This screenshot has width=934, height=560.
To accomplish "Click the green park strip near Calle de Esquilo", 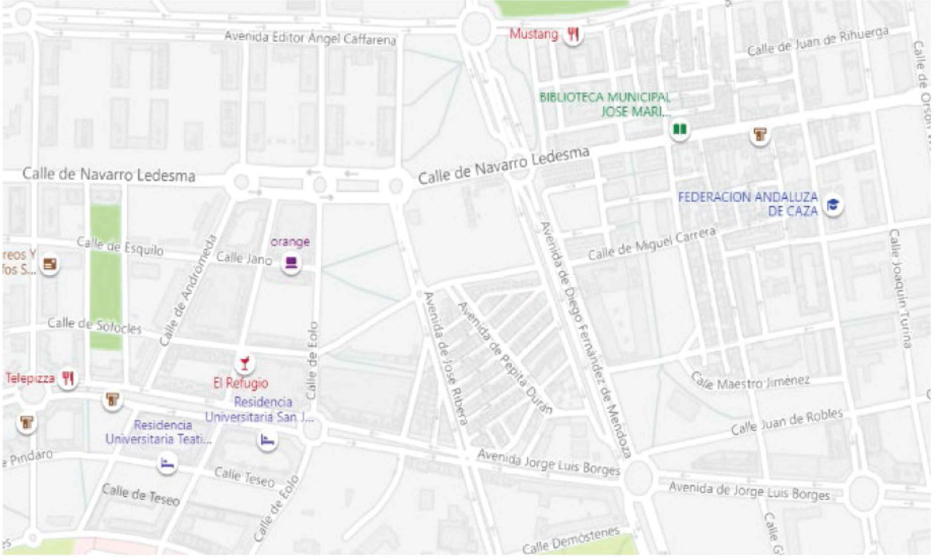I will point(106,277).
